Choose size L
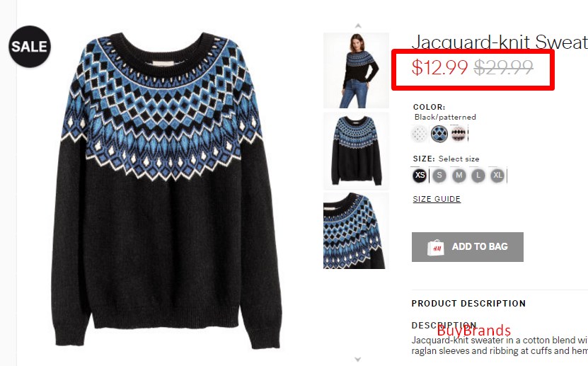588x366 pixels. pyautogui.click(x=478, y=175)
